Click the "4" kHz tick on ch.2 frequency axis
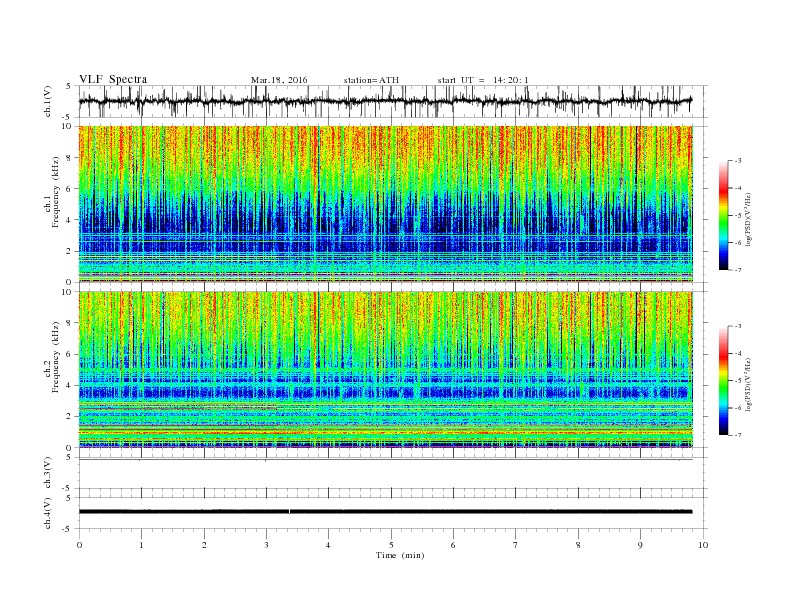 71,385
